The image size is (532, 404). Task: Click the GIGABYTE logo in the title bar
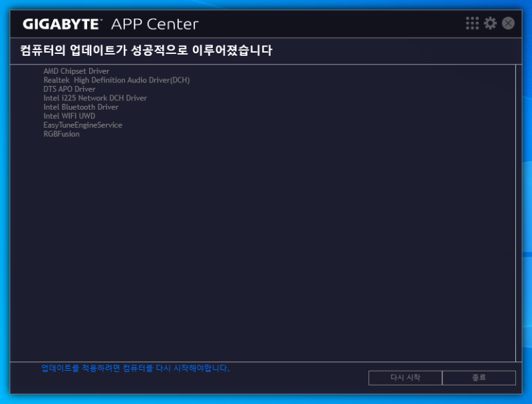[x=61, y=23]
